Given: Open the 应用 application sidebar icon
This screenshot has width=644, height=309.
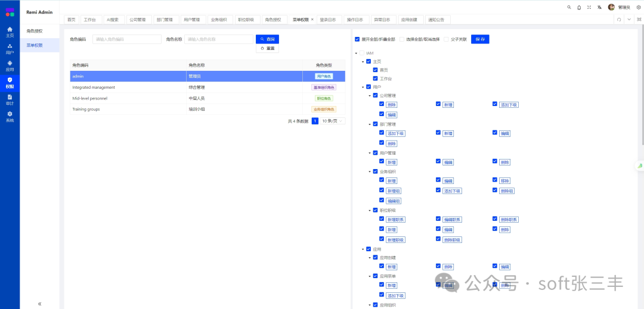Looking at the screenshot, I should coord(10,65).
